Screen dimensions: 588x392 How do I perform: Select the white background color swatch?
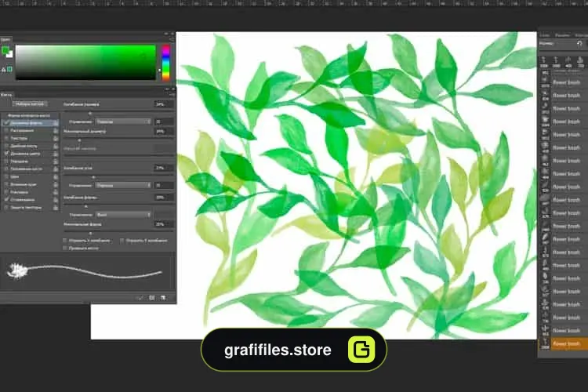[9, 54]
